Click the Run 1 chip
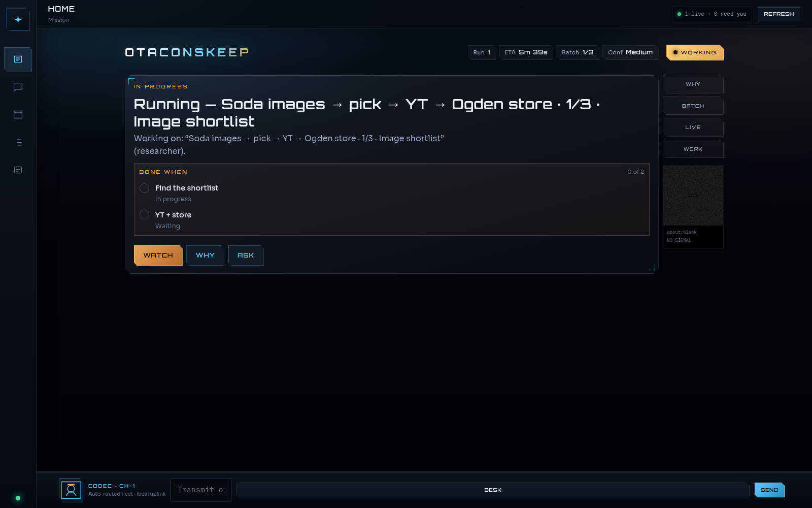 (482, 52)
